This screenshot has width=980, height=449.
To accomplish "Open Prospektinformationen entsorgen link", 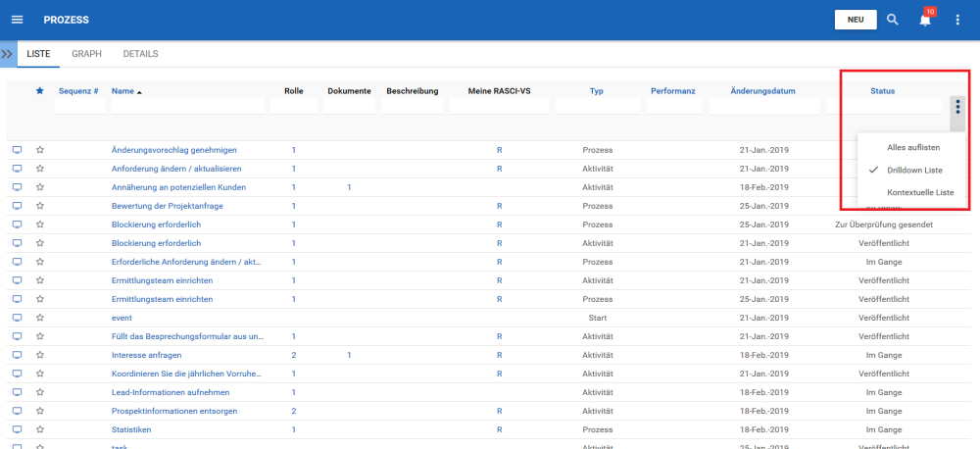I will 174,411.
